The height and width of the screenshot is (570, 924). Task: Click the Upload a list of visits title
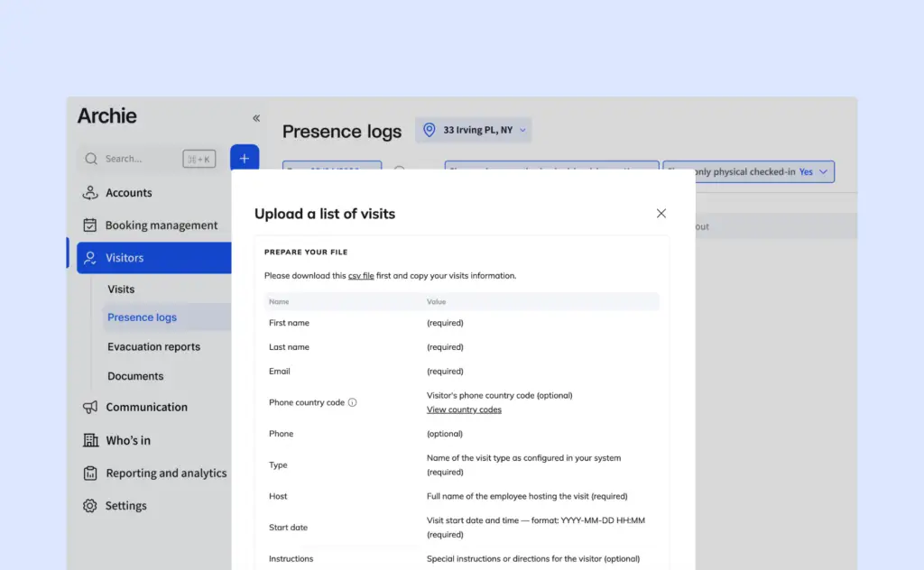coord(325,214)
